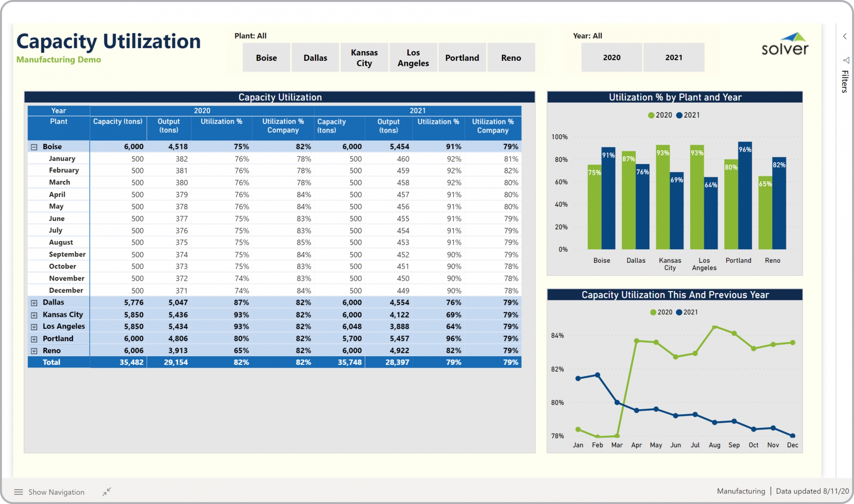
Task: Expand the Dallas row
Action: 34,303
